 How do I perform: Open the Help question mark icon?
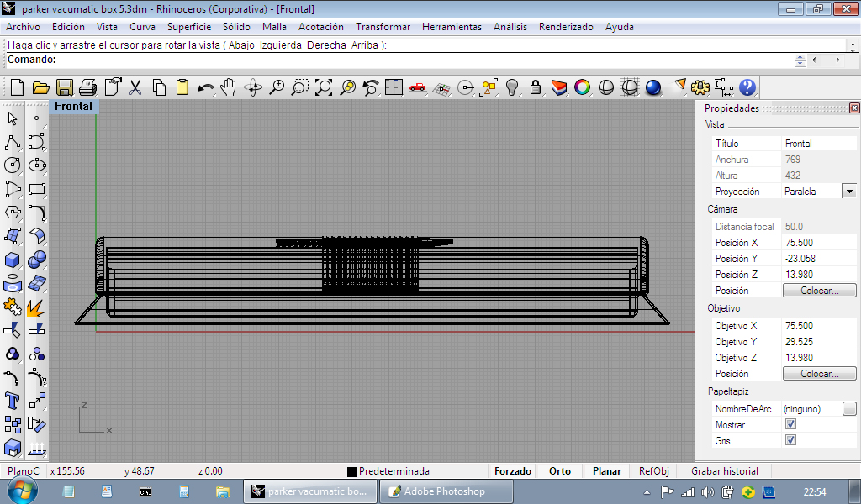[x=747, y=87]
